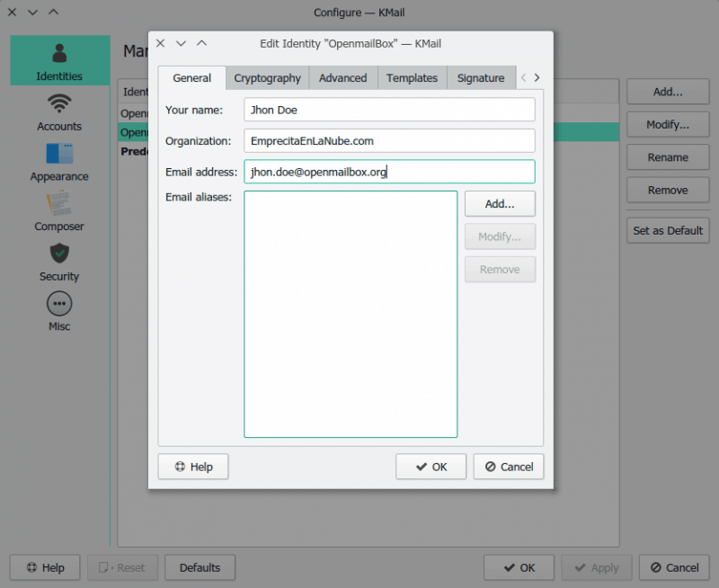
Task: Click Set as Default for the identity
Action: (667, 230)
